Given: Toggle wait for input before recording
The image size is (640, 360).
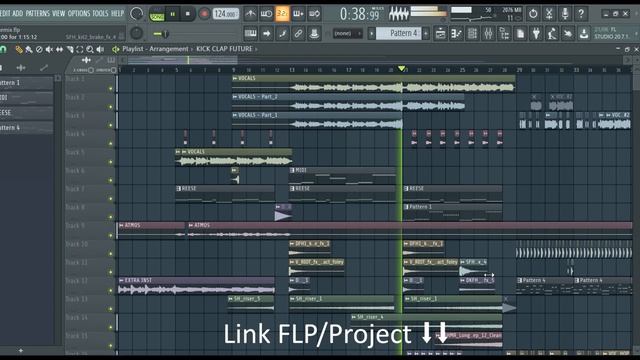Looking at the screenshot, I should [267, 13].
